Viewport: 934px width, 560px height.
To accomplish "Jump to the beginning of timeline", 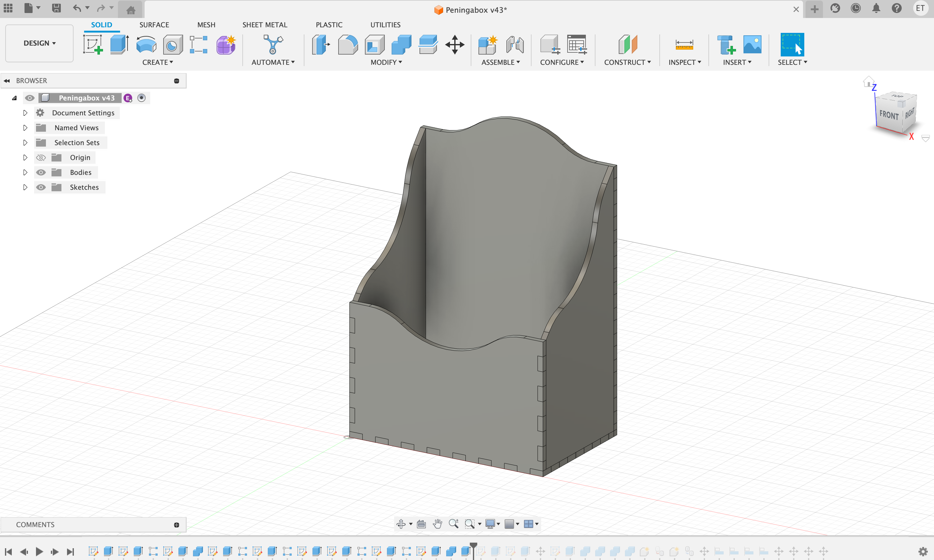I will tap(8, 552).
